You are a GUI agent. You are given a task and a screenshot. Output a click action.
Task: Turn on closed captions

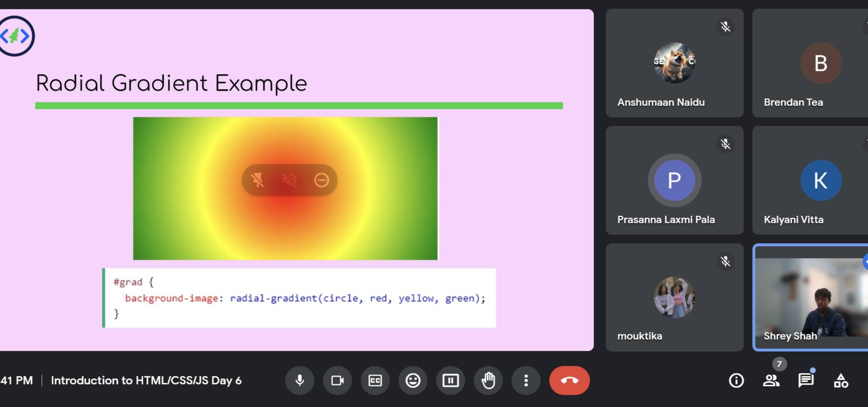(x=375, y=380)
